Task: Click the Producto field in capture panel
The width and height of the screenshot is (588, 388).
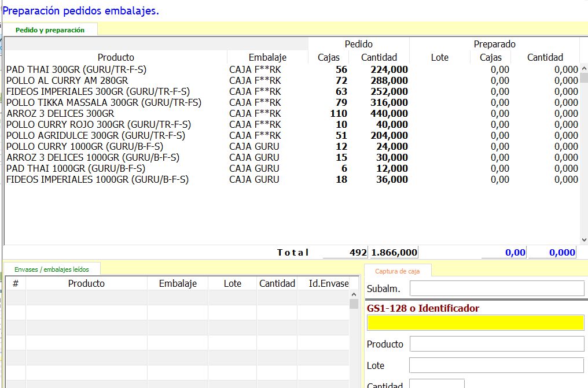Action: (x=497, y=344)
